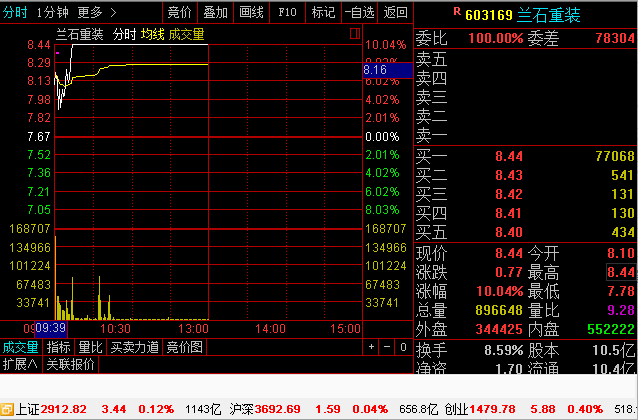Click the 换手 value 8.59%
The width and height of the screenshot is (638, 420).
pos(503,350)
